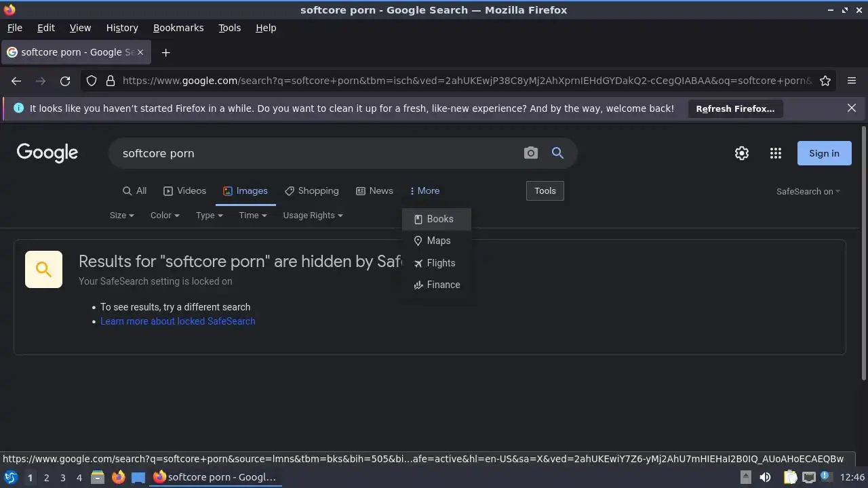Click the Google logo
868x488 pixels.
tap(47, 153)
